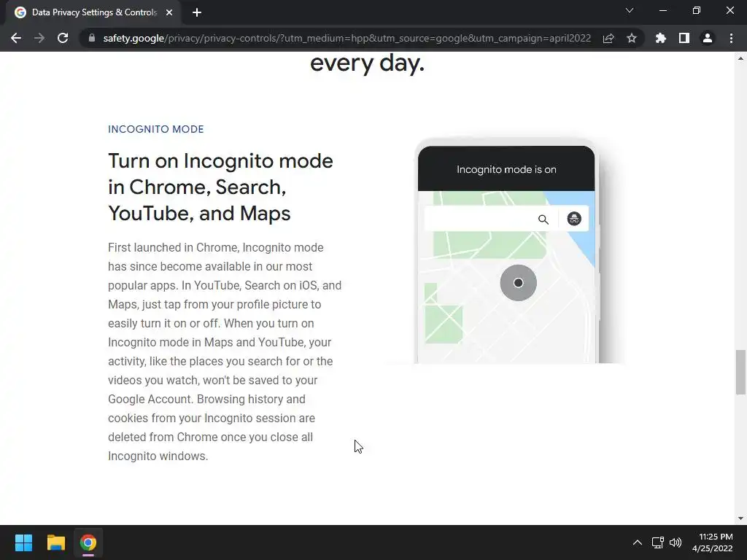Click the INCOGNITO MODE section label

tap(156, 129)
